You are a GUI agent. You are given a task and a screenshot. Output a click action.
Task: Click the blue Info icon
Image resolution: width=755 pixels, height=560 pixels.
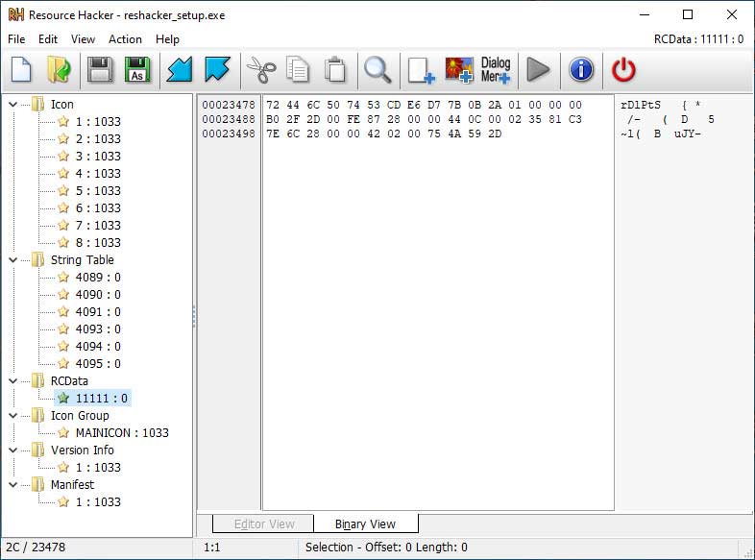581,70
